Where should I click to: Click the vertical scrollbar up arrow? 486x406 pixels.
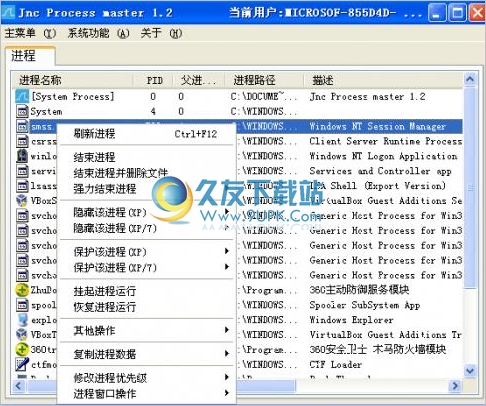(470, 79)
